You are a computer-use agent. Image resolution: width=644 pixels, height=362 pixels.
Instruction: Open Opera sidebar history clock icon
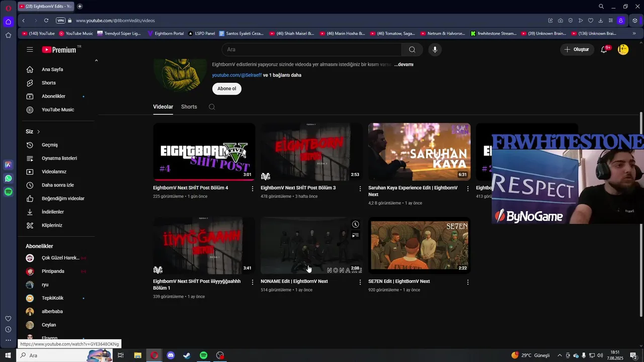pyautogui.click(x=8, y=329)
